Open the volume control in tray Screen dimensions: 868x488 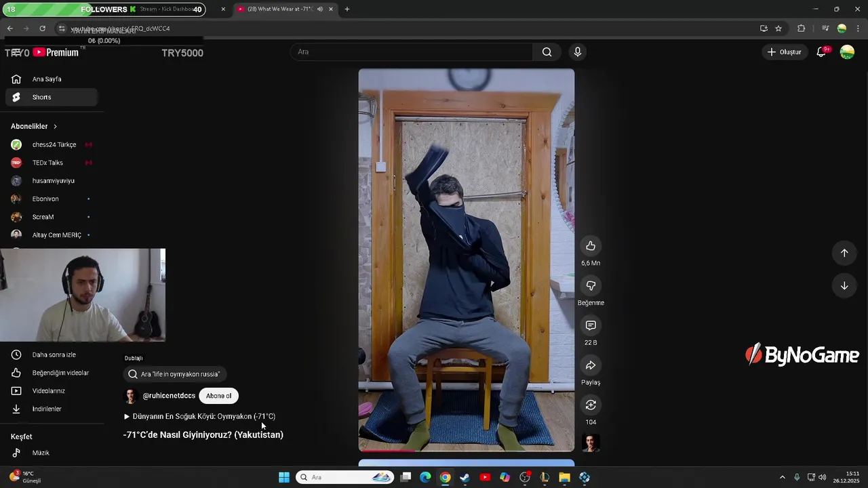[x=822, y=477]
